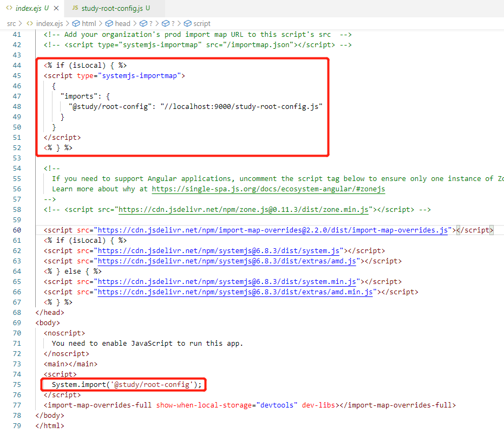Screen dimensions: 504x433
Task: Click the code icon before index.ejs breadcrumb
Action: pyautogui.click(x=30, y=23)
